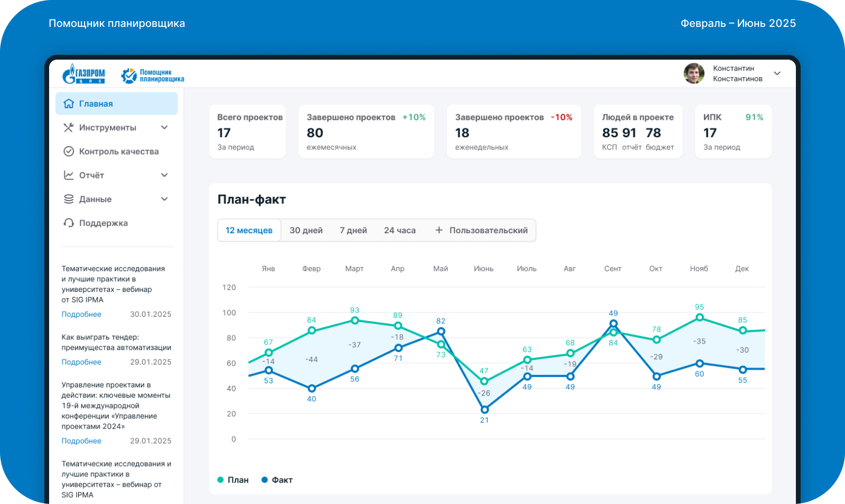The height and width of the screenshot is (504, 845).
Task: Click the checkmark icon for Контроль качества
Action: click(69, 151)
